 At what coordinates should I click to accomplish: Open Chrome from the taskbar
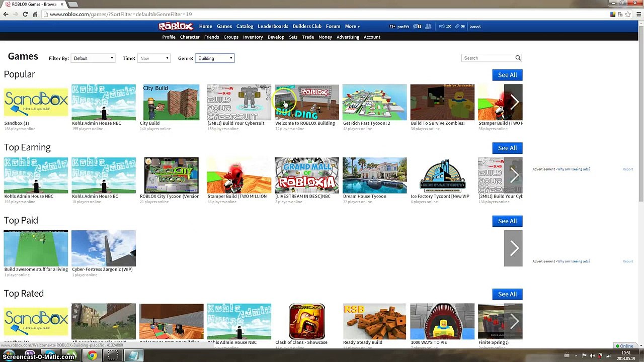(92, 356)
